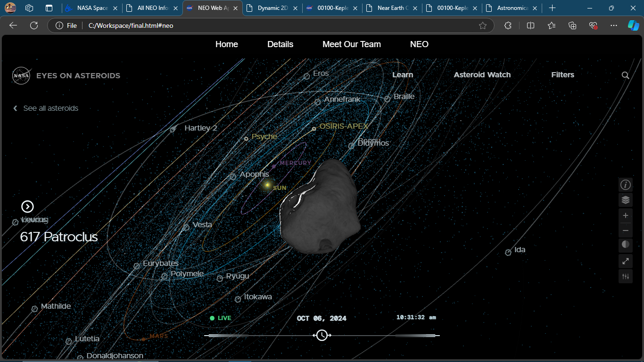Select the Lutetia asteroid marker
The image size is (644, 362).
(68, 341)
